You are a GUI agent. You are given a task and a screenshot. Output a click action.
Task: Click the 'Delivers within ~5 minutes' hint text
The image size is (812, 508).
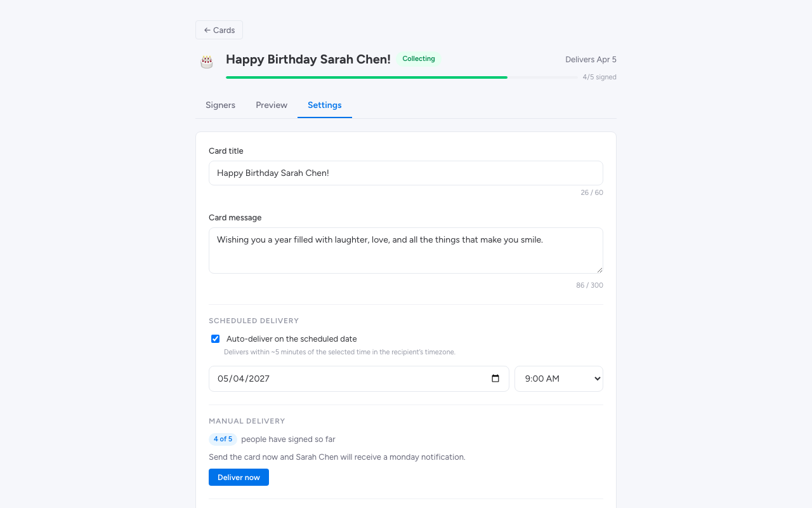(x=339, y=352)
